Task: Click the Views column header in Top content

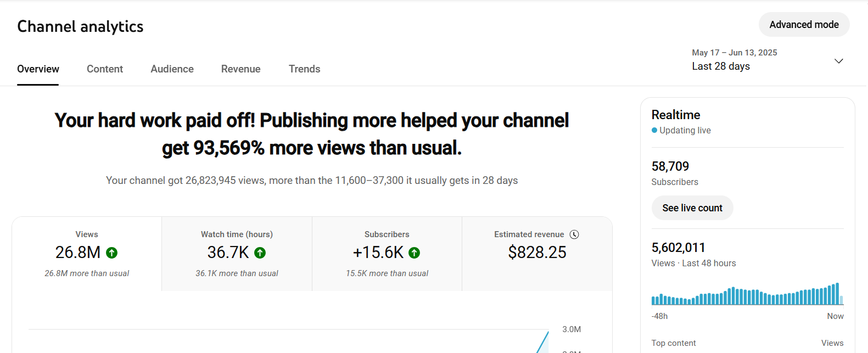Action: [832, 343]
